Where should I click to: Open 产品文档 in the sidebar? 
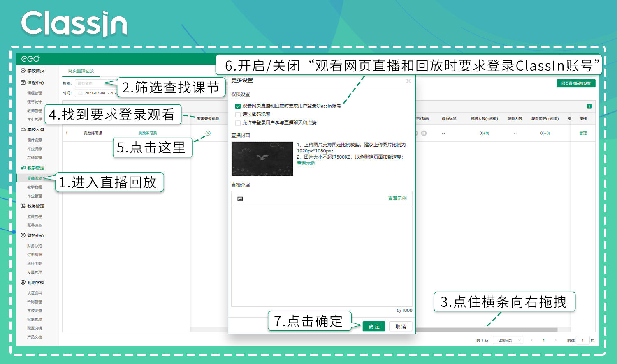click(35, 337)
